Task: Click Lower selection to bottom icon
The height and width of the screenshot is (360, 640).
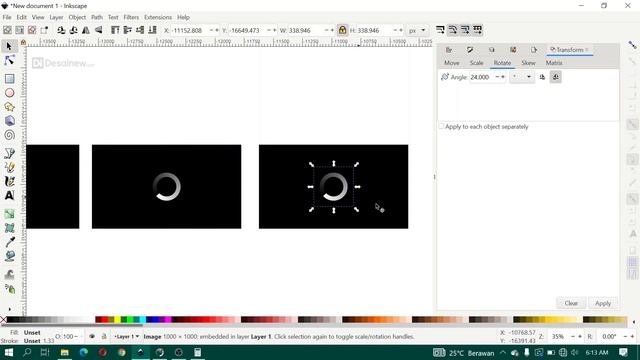Action: click(x=152, y=30)
